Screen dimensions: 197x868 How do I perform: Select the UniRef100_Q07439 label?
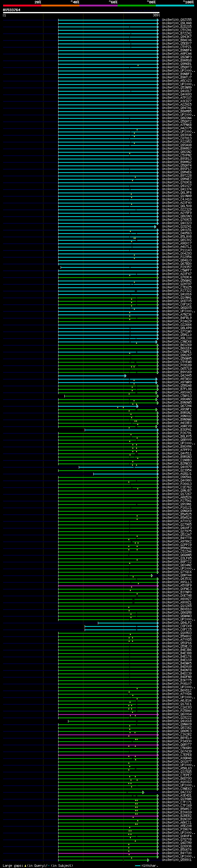point(177,752)
